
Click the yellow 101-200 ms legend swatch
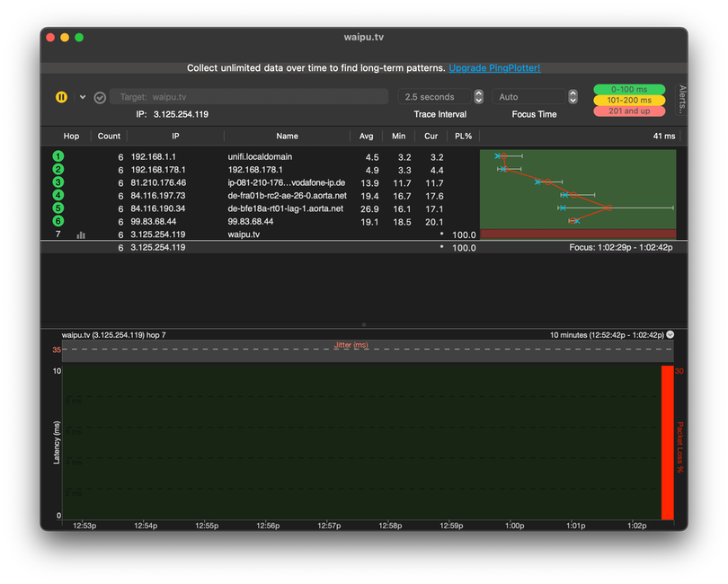click(629, 100)
